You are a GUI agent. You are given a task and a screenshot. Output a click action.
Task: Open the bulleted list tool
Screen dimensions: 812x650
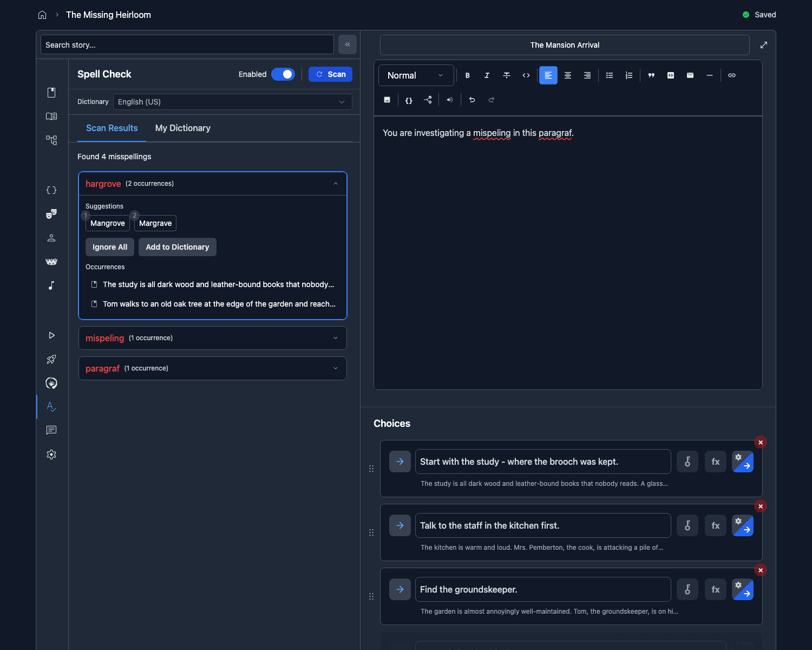[x=609, y=75]
